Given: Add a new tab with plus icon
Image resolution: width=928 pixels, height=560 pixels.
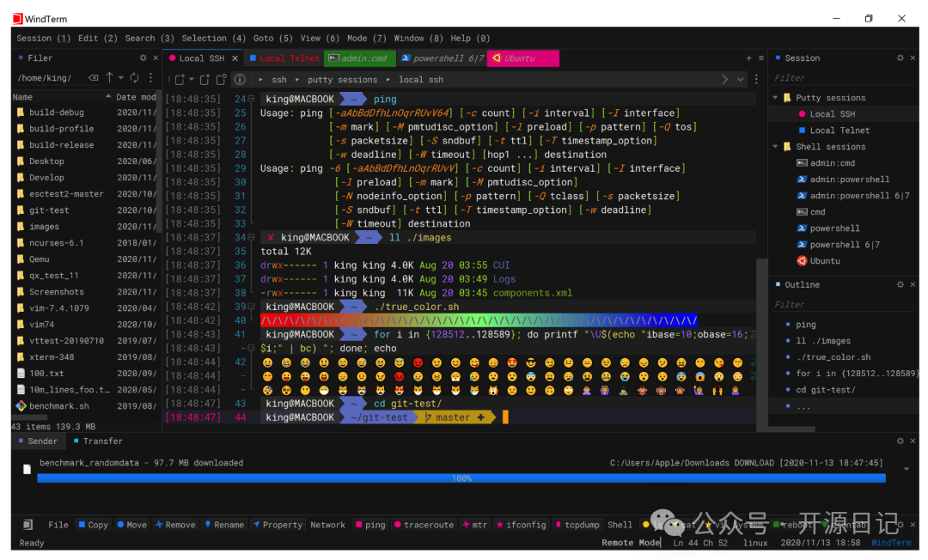Looking at the screenshot, I should [748, 58].
